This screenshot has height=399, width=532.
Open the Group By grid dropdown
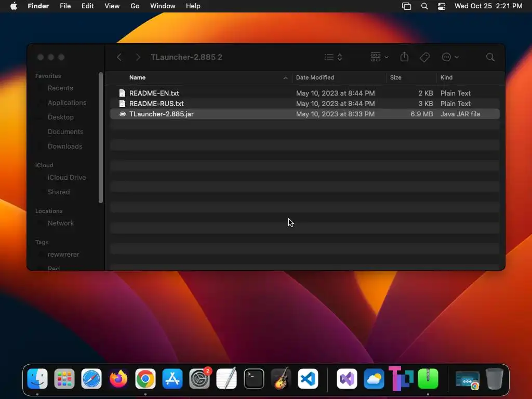coord(379,57)
